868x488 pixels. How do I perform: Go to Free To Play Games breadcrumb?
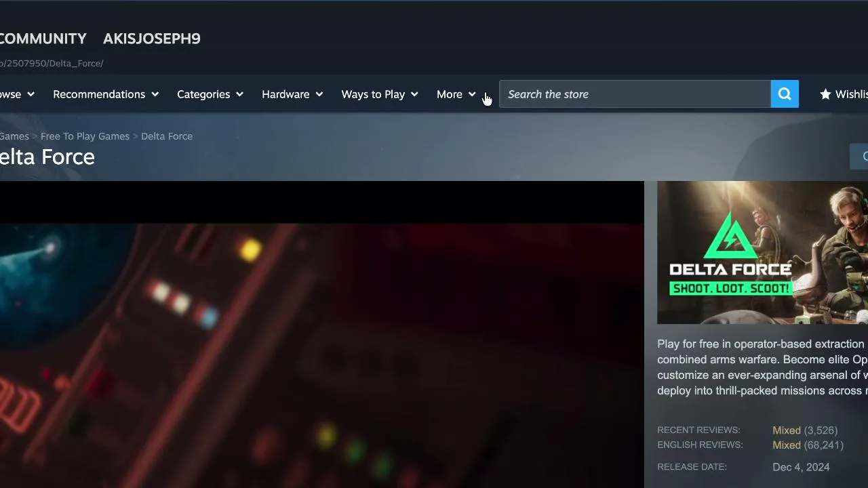click(85, 136)
